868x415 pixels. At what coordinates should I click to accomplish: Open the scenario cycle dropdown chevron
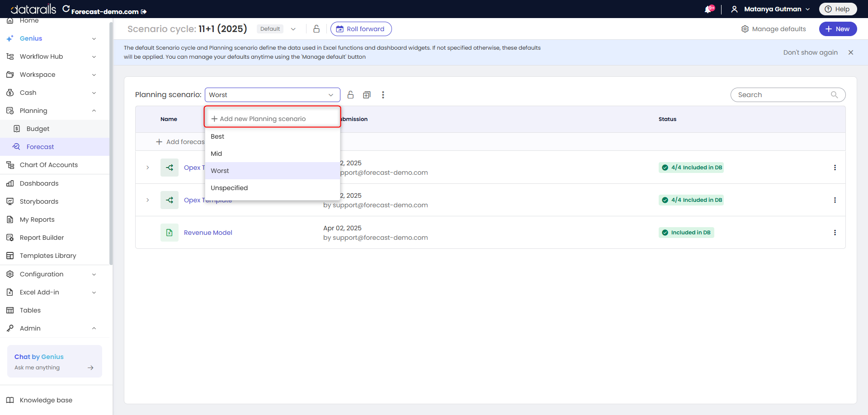293,29
